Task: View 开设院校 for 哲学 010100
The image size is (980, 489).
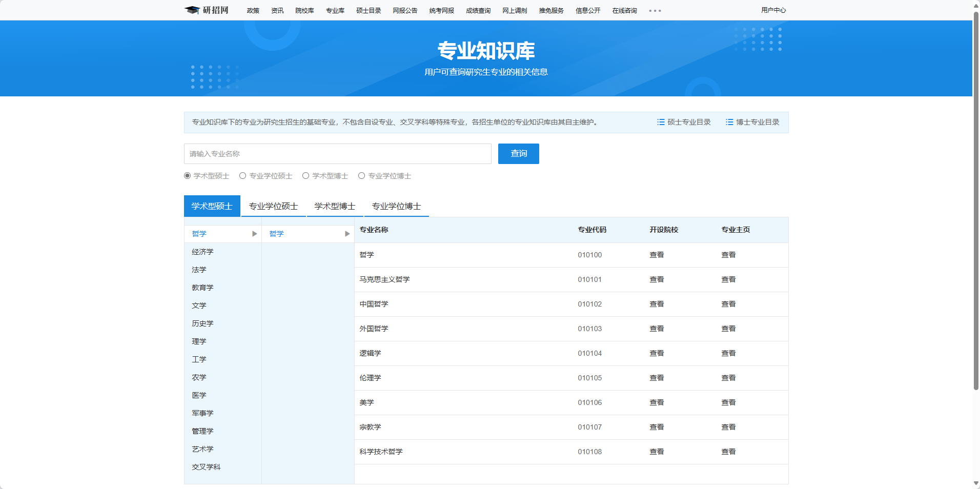Action: (x=657, y=255)
